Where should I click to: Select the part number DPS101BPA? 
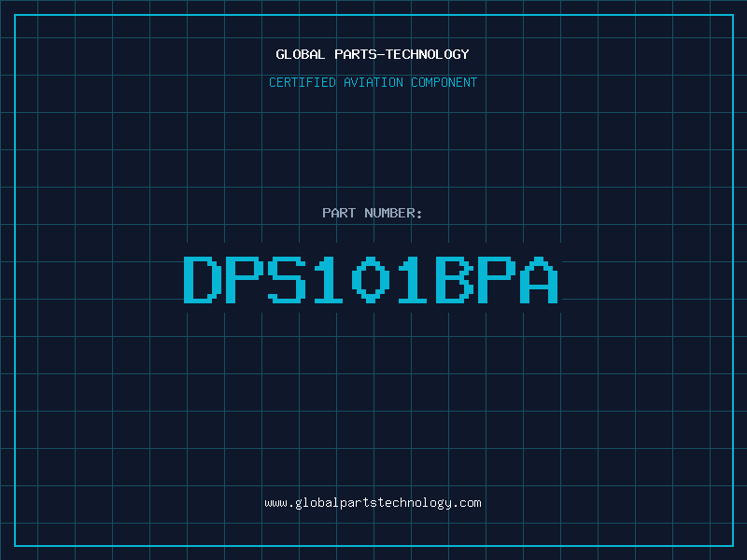click(x=371, y=279)
